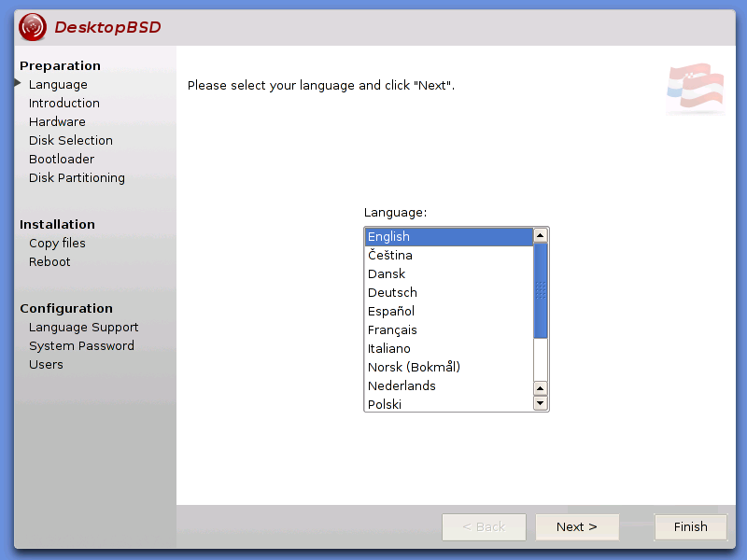Open the Bootloader step in the sidebar

62,159
